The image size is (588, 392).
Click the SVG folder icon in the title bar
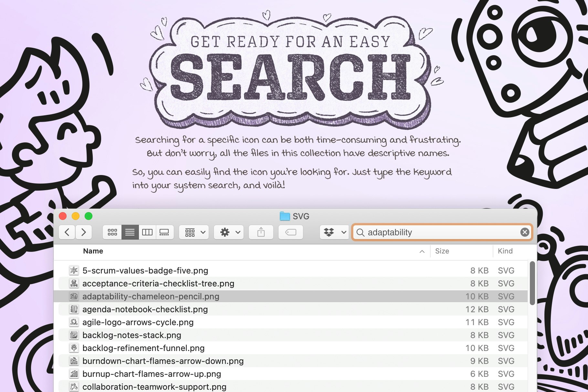click(284, 216)
